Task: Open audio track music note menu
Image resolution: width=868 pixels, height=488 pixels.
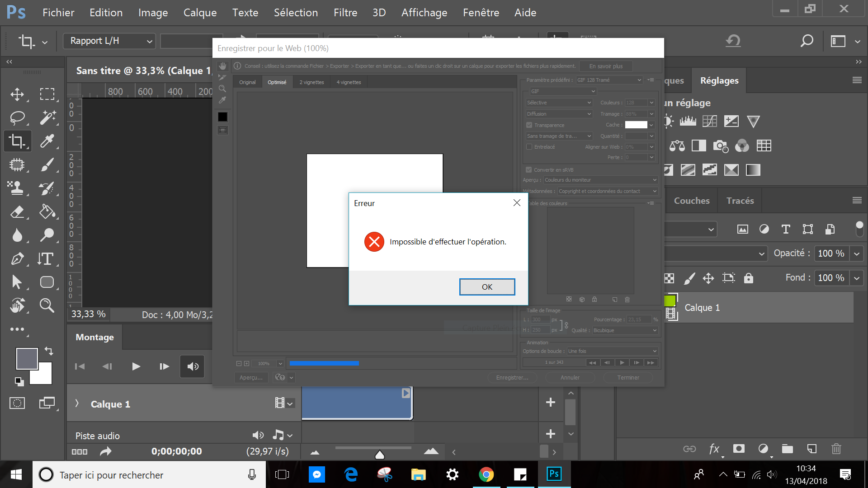Action: point(283,435)
